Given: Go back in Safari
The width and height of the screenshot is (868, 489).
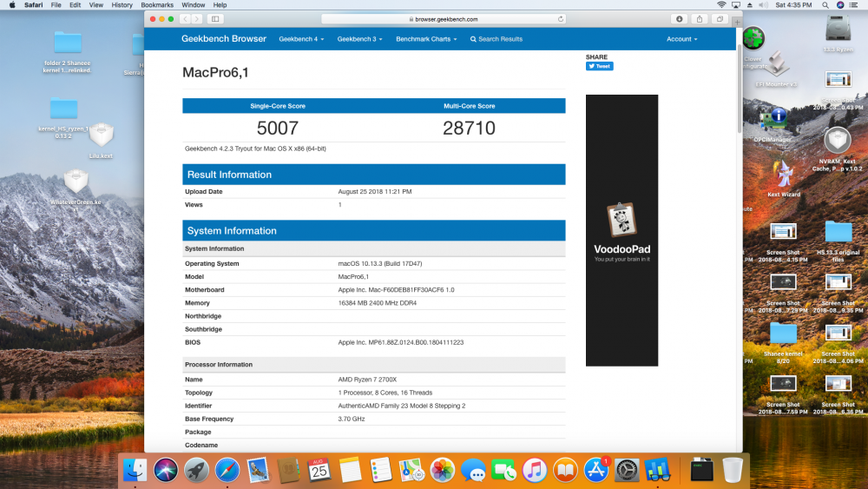Looking at the screenshot, I should point(185,19).
